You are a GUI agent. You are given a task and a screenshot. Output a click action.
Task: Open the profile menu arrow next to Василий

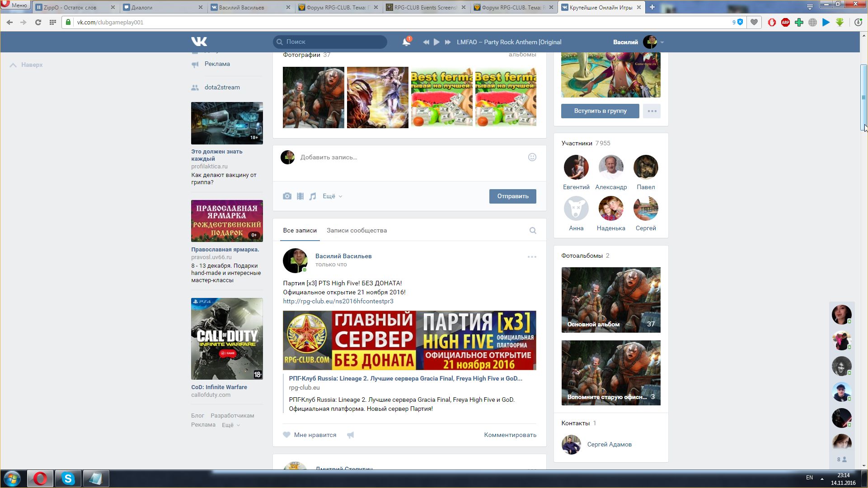[x=662, y=42]
